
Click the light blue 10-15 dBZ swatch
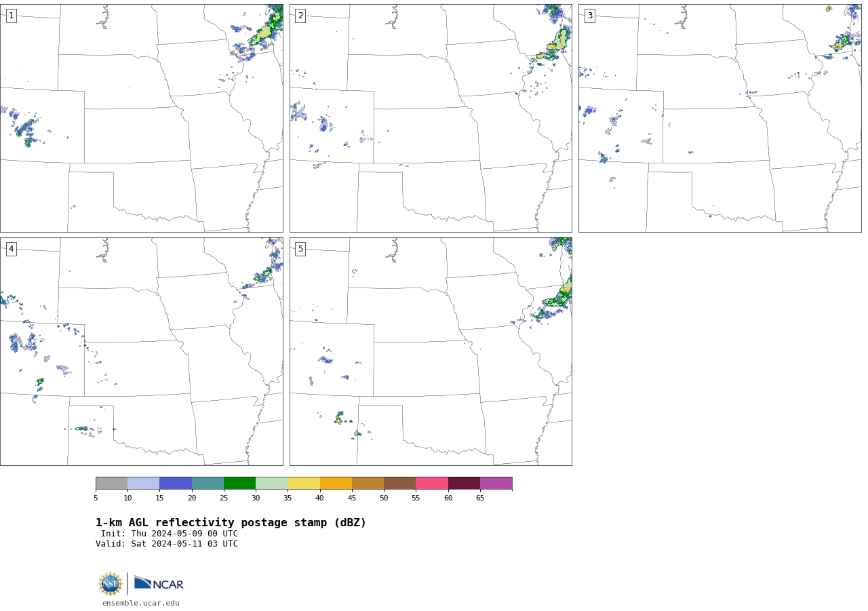tap(143, 483)
